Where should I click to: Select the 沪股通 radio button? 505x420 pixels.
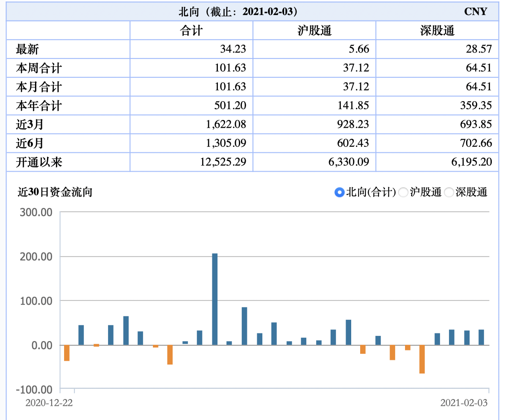(x=403, y=192)
